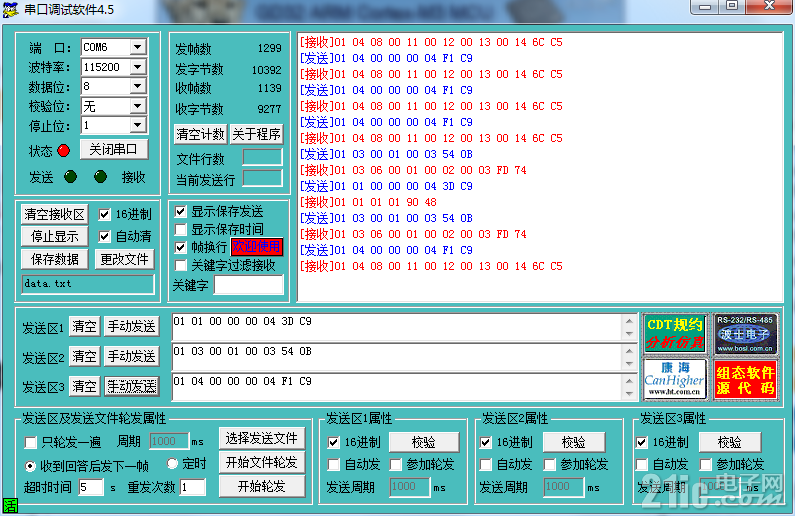Click the 发送区3 scrollbar up arrow
This screenshot has width=795, height=516.
click(x=629, y=381)
